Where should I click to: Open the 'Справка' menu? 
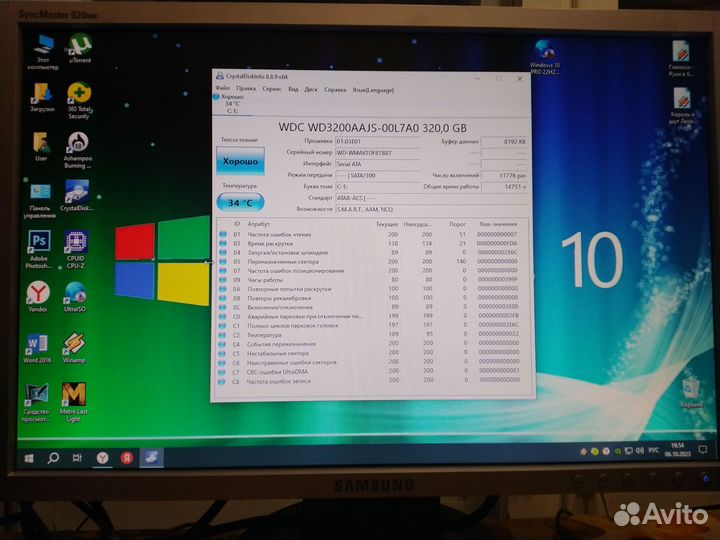pos(335,90)
